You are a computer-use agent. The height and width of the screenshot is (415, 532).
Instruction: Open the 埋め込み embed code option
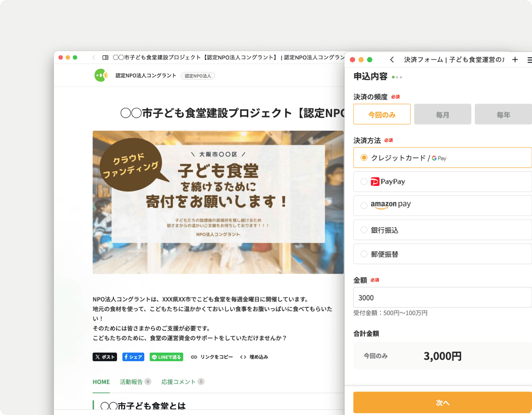pyautogui.click(x=254, y=357)
